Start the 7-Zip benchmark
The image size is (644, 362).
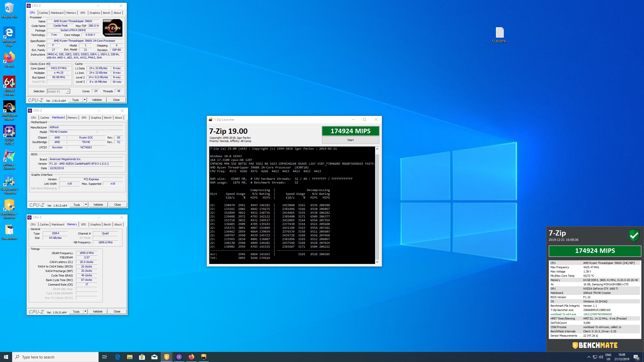[x=350, y=140]
